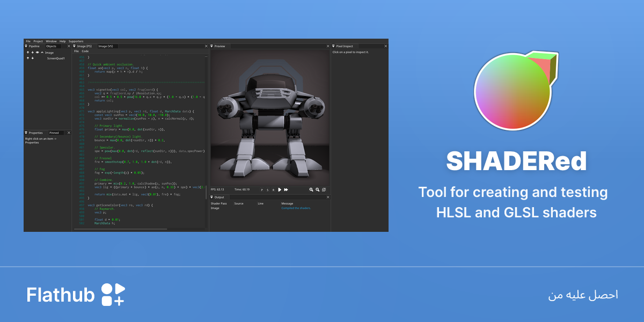Switch to the Pipeline tab

tap(34, 46)
